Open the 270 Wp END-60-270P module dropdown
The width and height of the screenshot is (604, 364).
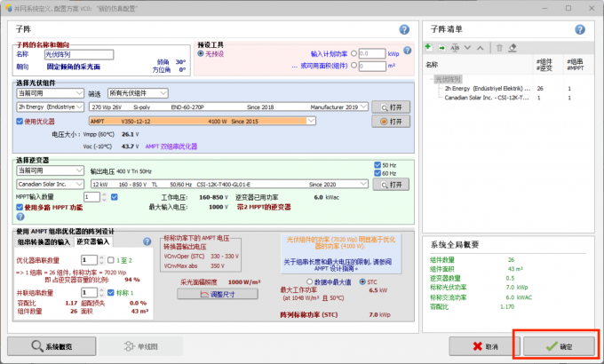pyautogui.click(x=228, y=107)
